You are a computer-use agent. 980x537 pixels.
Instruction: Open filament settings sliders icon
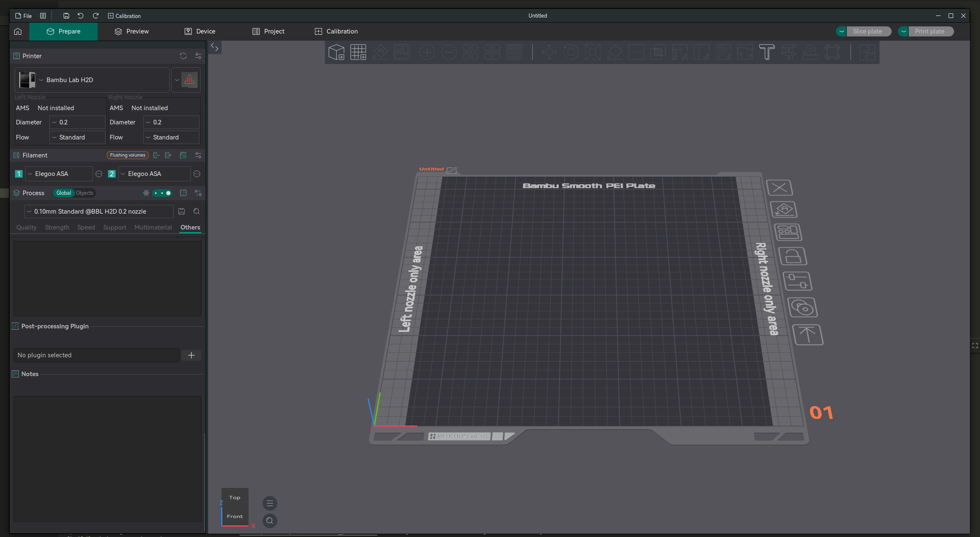click(198, 155)
